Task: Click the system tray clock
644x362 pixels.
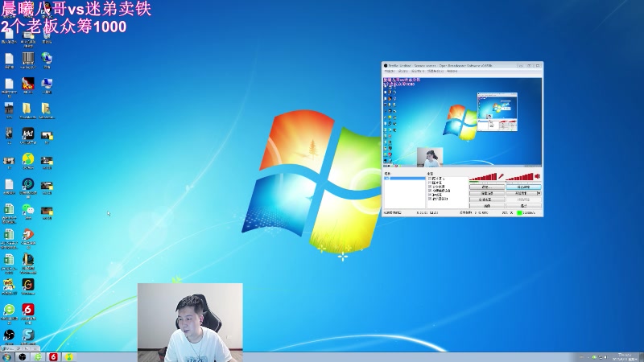Action: point(625,357)
